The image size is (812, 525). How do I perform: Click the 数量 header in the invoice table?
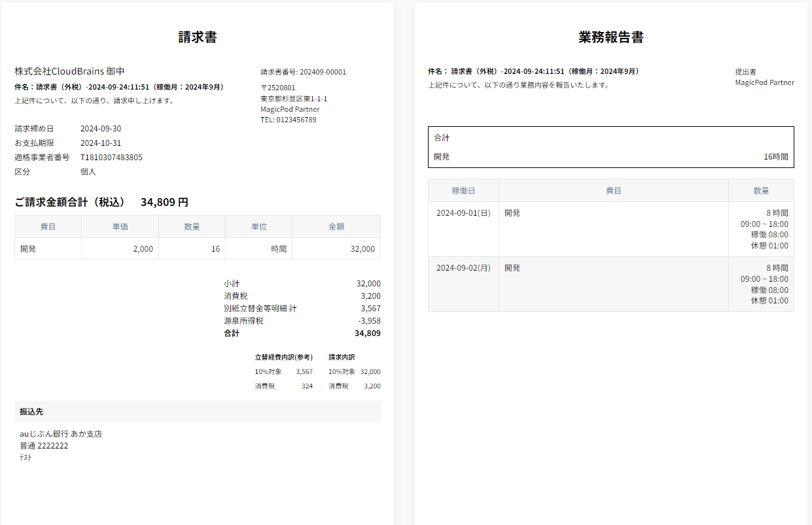192,226
